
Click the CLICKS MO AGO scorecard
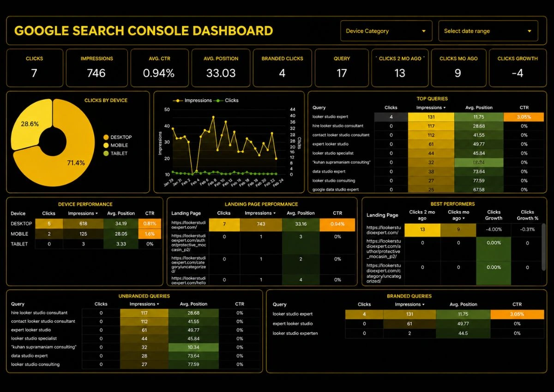click(x=458, y=68)
